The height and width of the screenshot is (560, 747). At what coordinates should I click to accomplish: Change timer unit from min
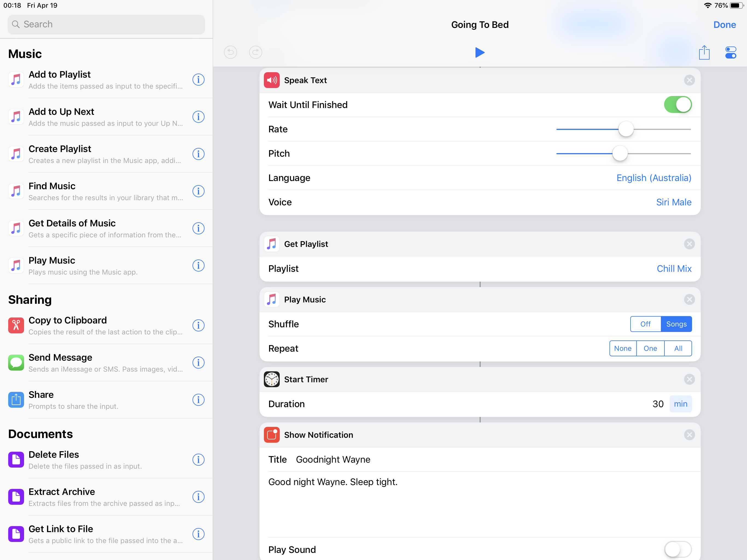point(681,404)
